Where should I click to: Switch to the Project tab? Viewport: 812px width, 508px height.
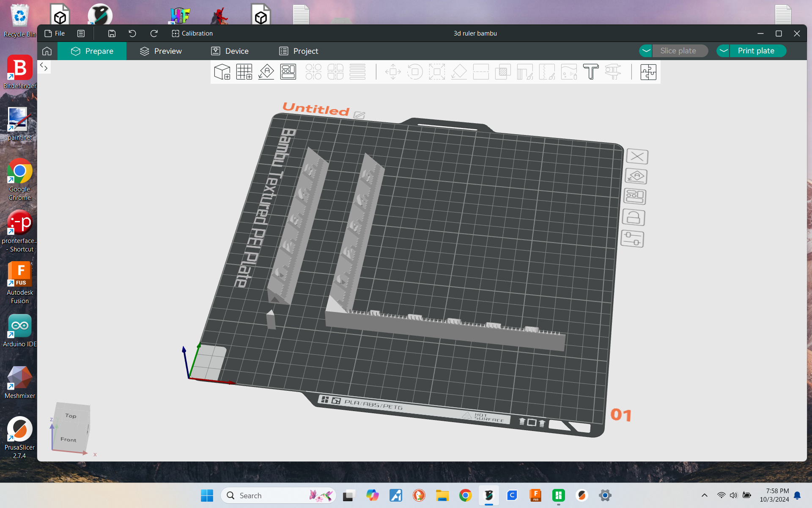tap(299, 51)
